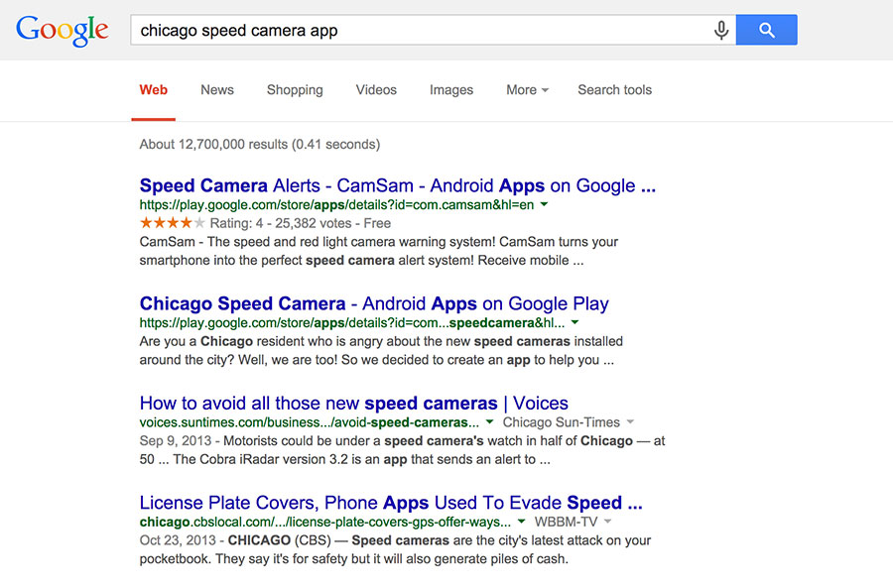This screenshot has height=588, width=893.
Task: Select the Web tab
Action: point(153,90)
